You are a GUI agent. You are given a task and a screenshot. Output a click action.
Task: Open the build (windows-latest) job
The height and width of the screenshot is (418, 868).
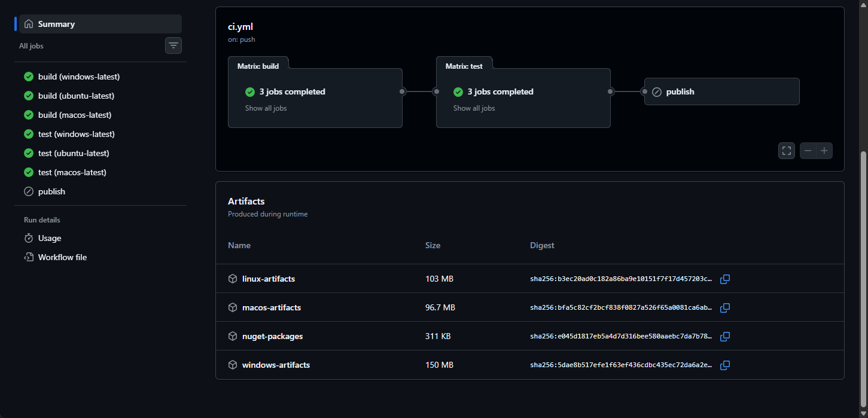point(79,77)
